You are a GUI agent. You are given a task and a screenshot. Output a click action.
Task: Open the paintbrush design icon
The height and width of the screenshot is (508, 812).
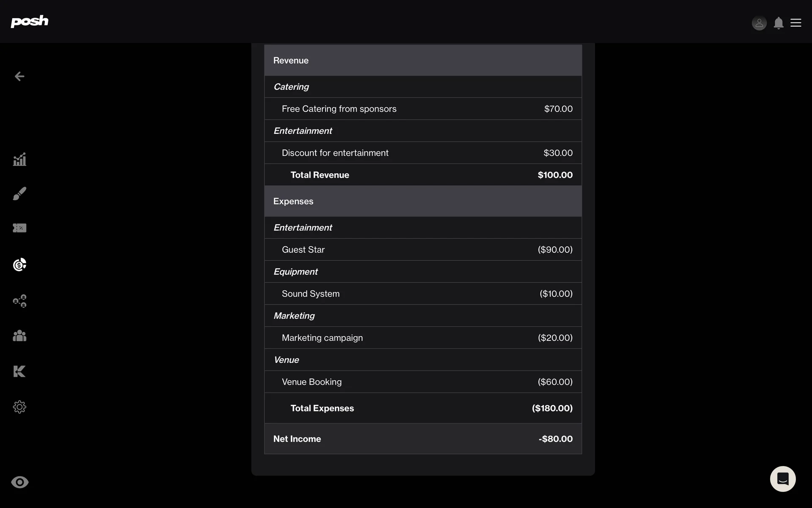(x=19, y=193)
